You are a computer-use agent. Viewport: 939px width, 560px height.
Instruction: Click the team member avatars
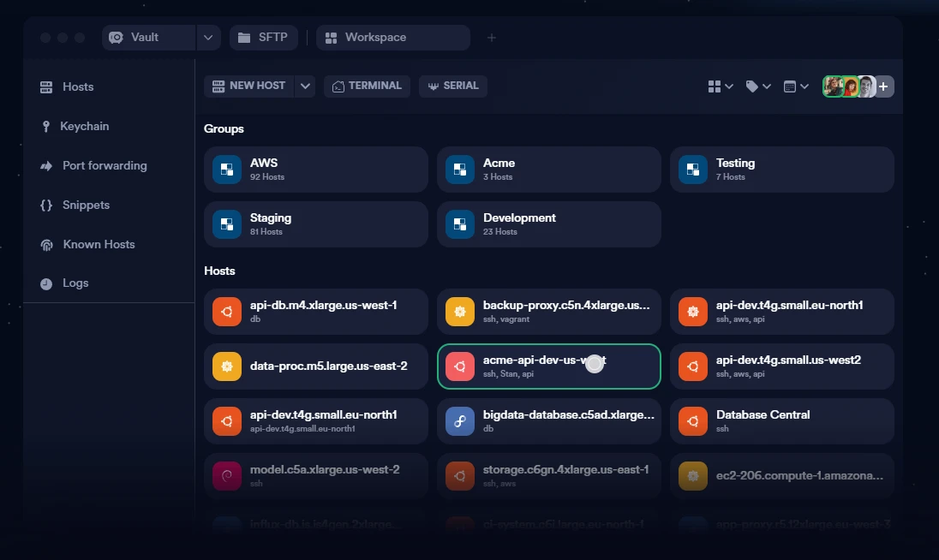(849, 86)
